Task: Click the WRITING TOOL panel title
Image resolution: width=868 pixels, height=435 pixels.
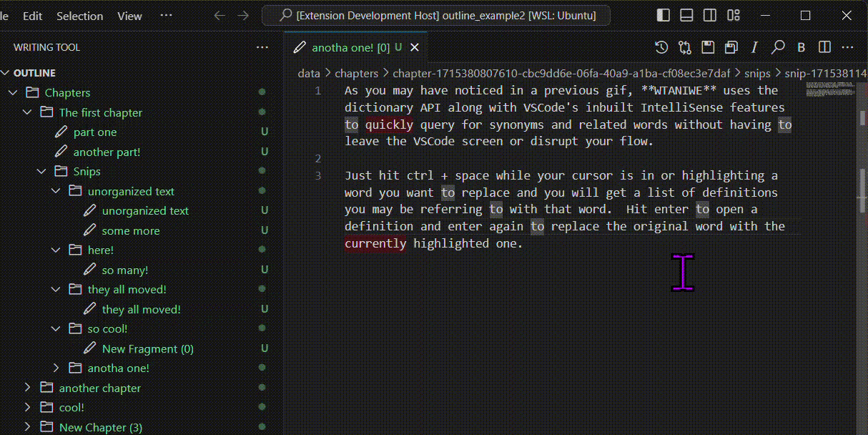Action: [46, 47]
